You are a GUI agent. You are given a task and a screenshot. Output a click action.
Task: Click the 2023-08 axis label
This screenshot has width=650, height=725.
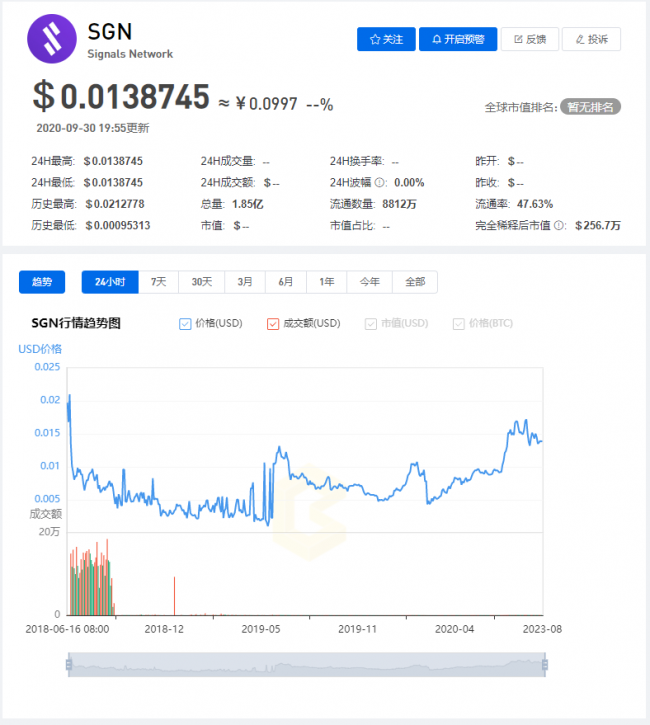542,629
